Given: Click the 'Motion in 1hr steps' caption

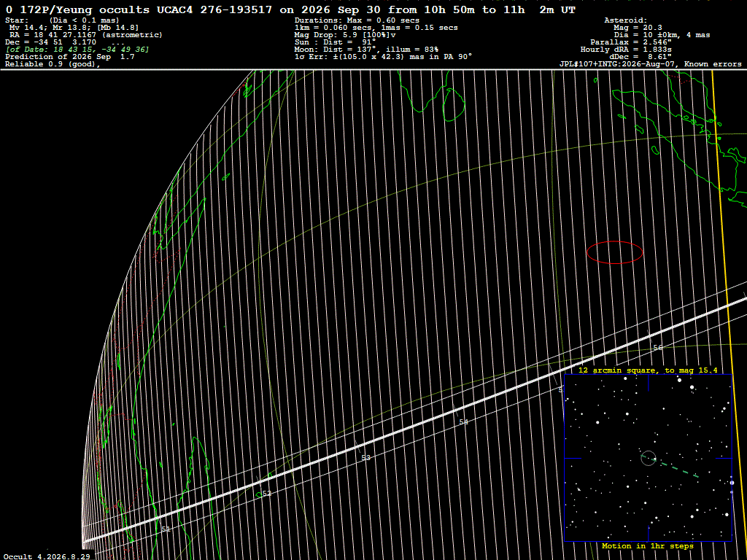Looking at the screenshot, I should [648, 545].
